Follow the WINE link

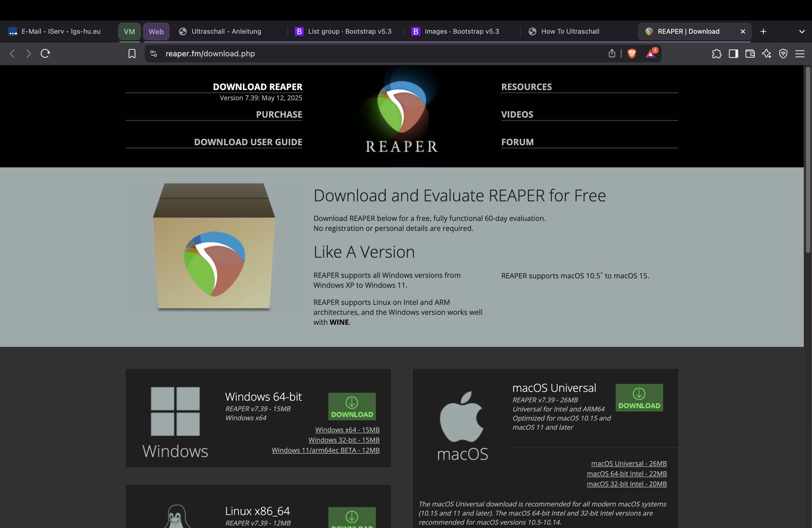pos(339,322)
